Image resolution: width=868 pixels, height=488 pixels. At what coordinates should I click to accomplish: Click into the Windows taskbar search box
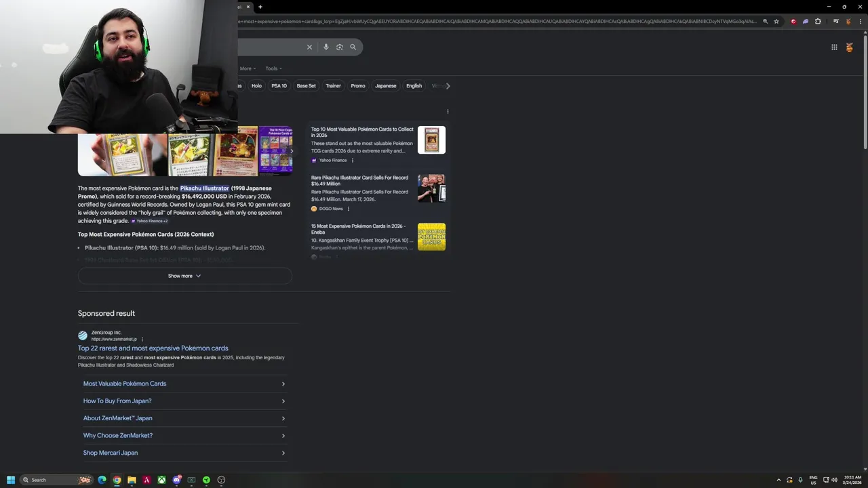tap(56, 480)
